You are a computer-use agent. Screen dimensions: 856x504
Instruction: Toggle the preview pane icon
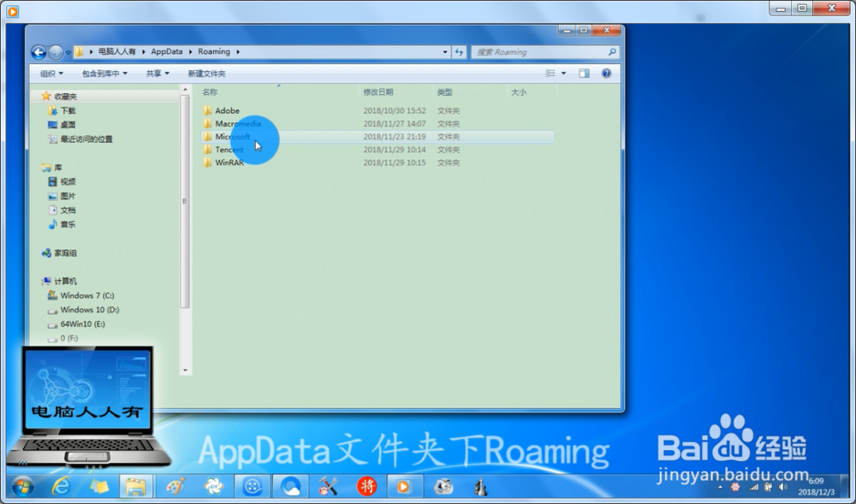(584, 73)
